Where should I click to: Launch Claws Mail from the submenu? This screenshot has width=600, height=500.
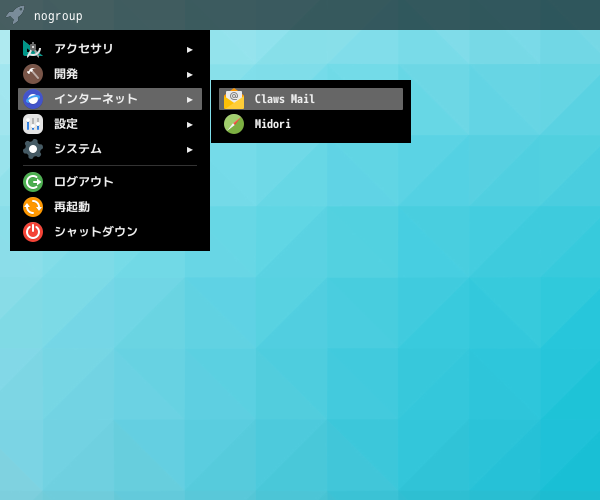pos(311,99)
